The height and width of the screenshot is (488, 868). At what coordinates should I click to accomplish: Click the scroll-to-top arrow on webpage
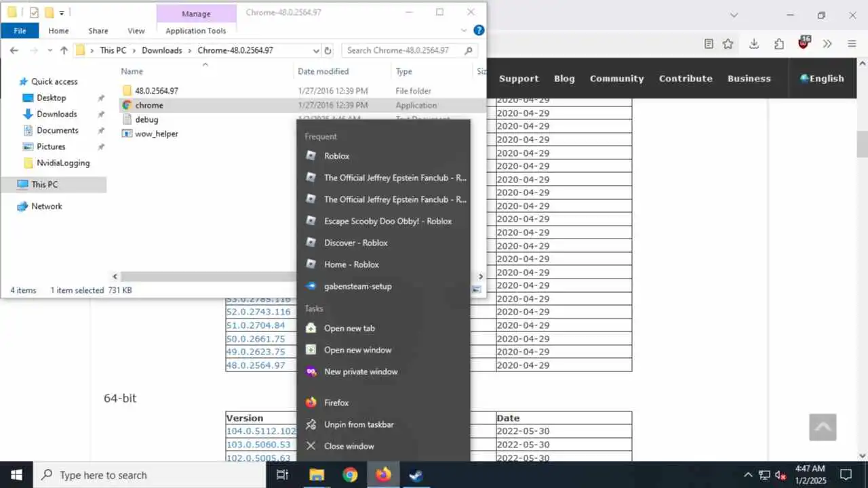pyautogui.click(x=823, y=427)
